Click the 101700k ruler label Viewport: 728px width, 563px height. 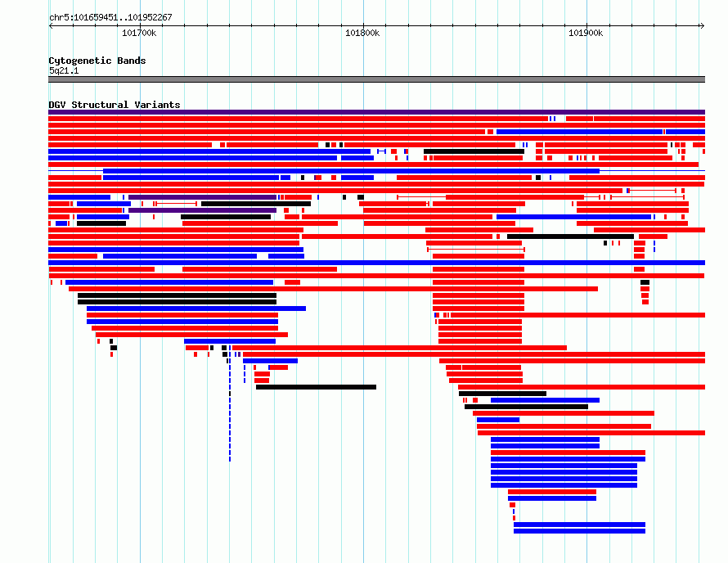tap(139, 33)
